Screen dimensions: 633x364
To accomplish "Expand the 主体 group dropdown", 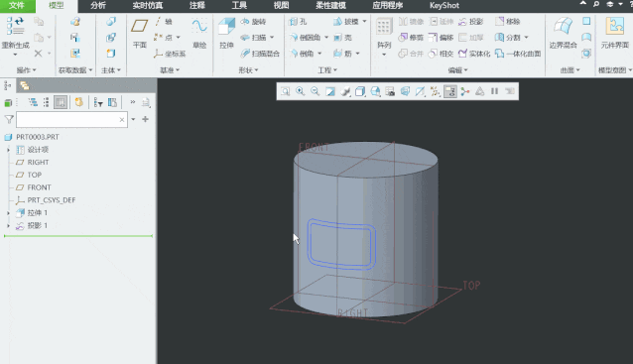I will pos(111,70).
